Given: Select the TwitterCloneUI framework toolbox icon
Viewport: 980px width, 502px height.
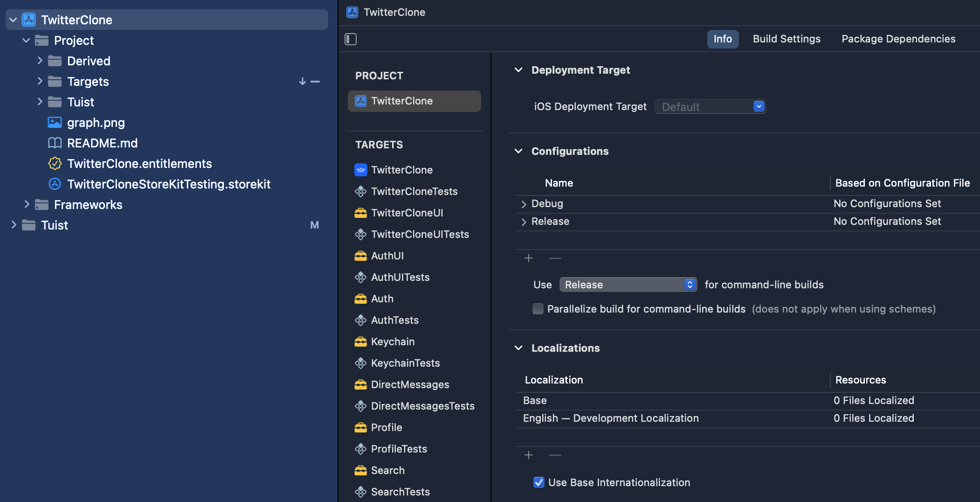Looking at the screenshot, I should click(360, 213).
